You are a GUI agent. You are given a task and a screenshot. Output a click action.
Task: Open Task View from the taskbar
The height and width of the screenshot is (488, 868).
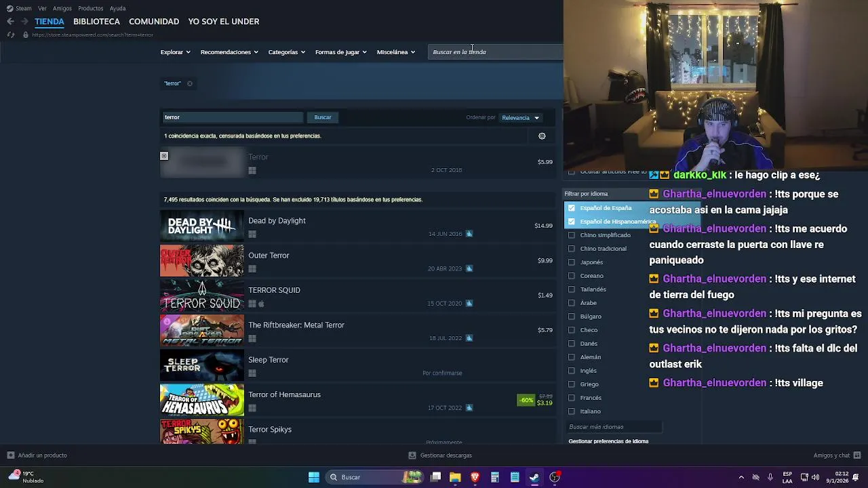click(x=436, y=477)
